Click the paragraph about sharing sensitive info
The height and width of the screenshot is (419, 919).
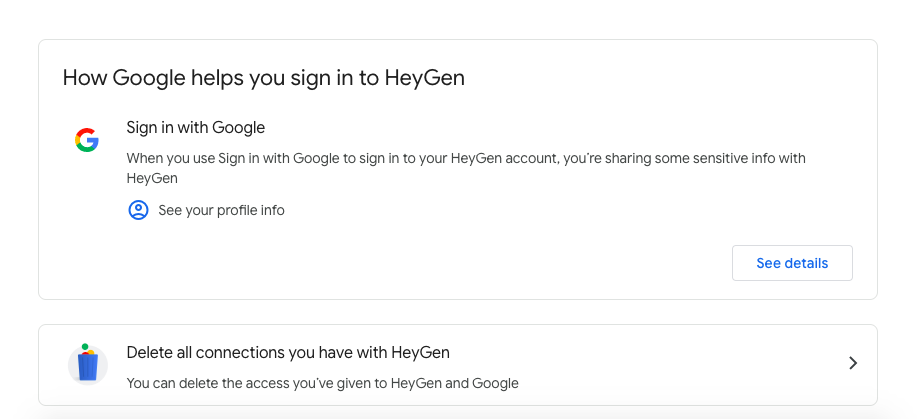[x=465, y=159]
